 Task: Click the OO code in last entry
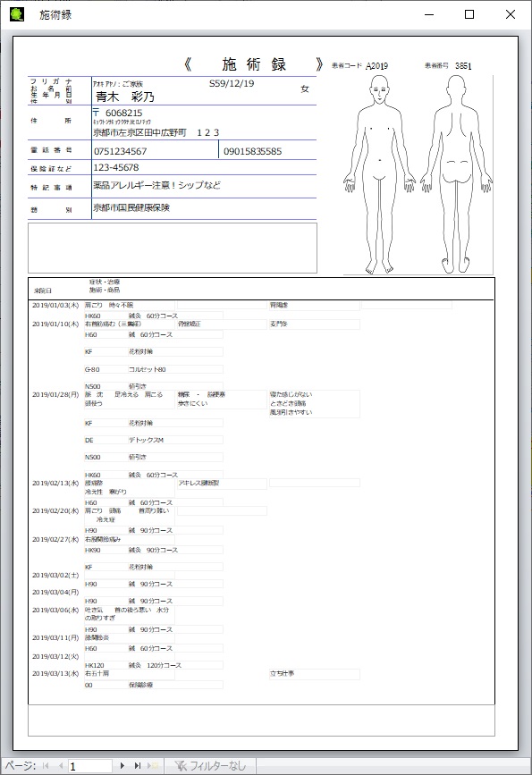click(x=89, y=685)
